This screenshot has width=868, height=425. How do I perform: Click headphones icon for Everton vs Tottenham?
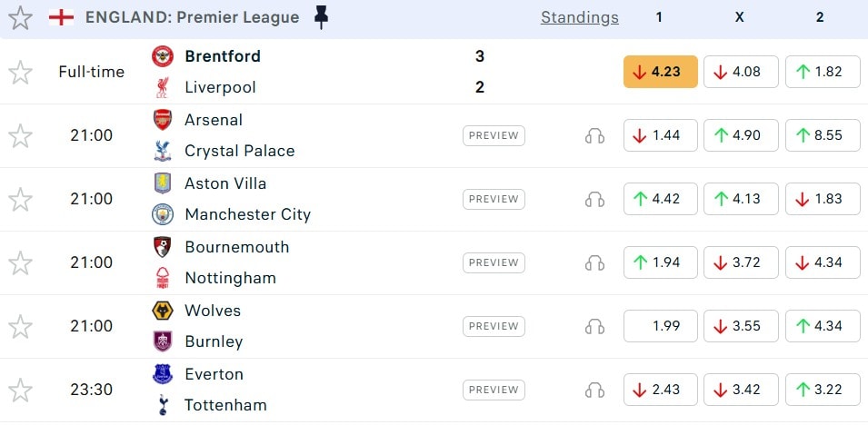coord(594,390)
